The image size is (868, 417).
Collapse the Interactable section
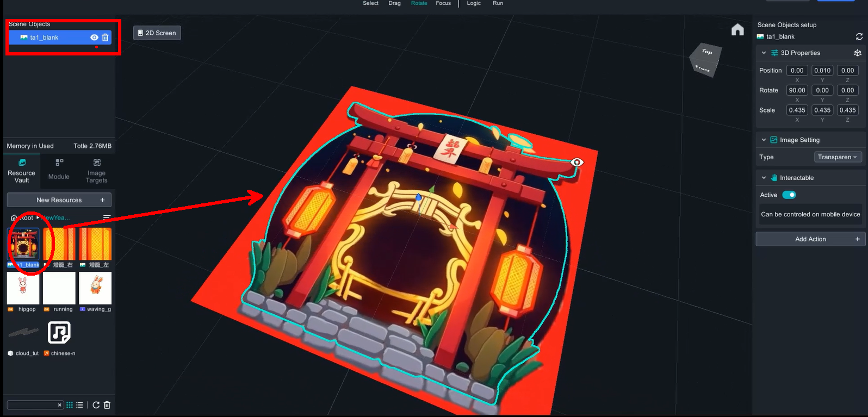(x=764, y=178)
